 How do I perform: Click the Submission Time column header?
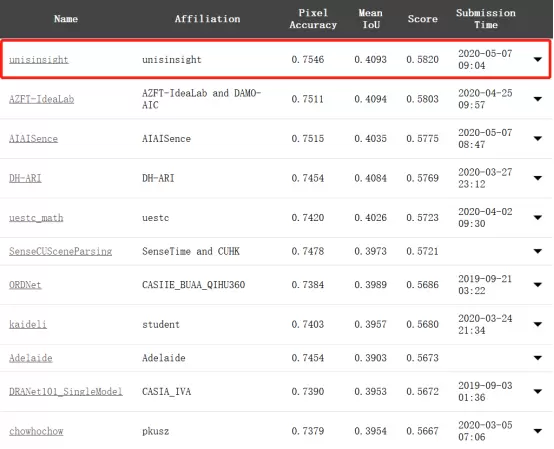[x=486, y=19]
